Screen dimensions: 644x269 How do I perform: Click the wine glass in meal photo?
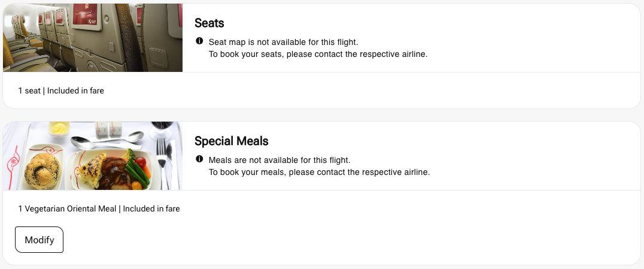click(162, 128)
